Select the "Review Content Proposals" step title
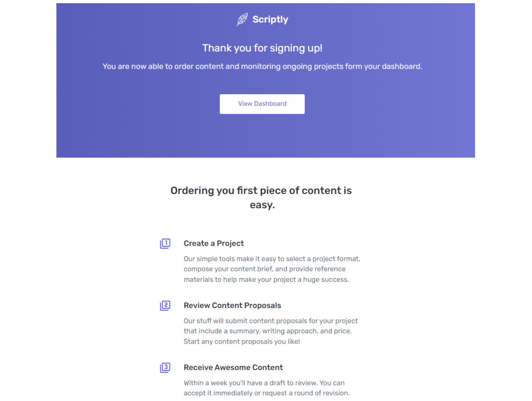532x401 pixels. (232, 305)
